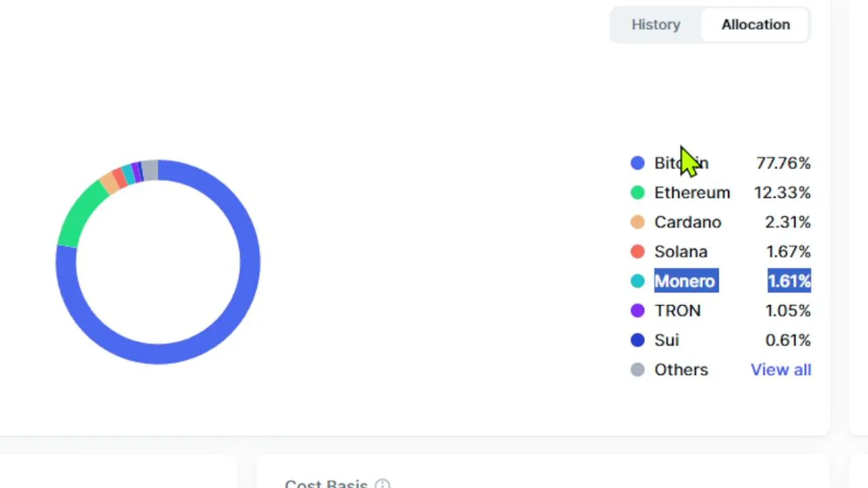This screenshot has height=488, width=868.
Task: Click the Cardano legend label
Action: point(688,222)
